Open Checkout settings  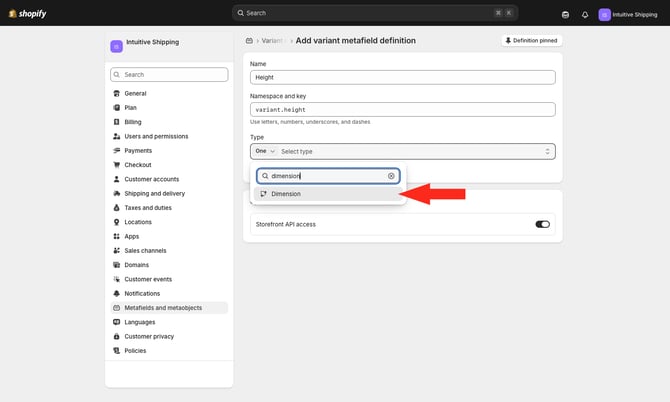tap(138, 165)
